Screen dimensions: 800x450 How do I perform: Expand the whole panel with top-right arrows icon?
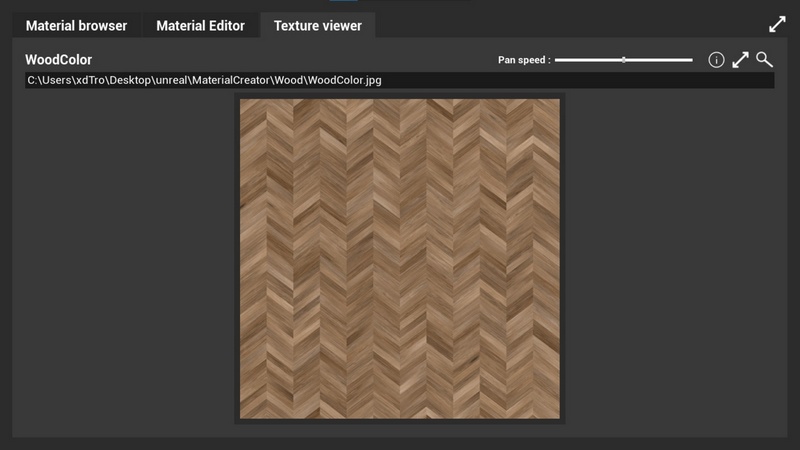tap(777, 25)
